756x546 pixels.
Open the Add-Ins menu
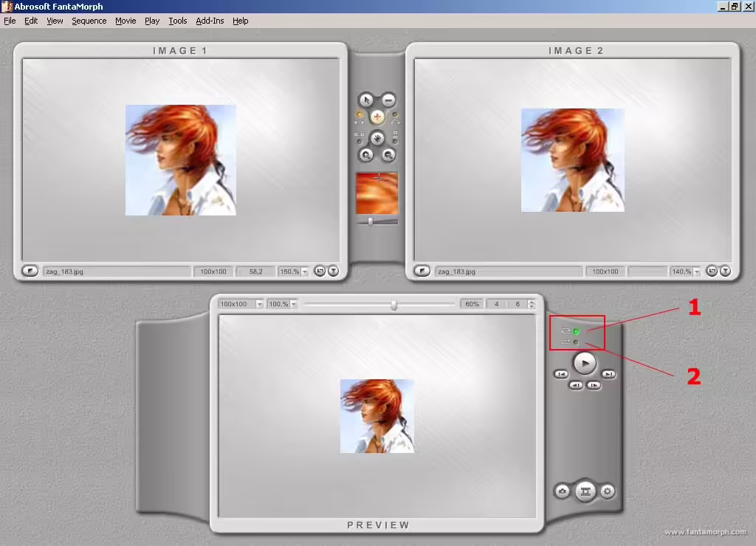(210, 21)
